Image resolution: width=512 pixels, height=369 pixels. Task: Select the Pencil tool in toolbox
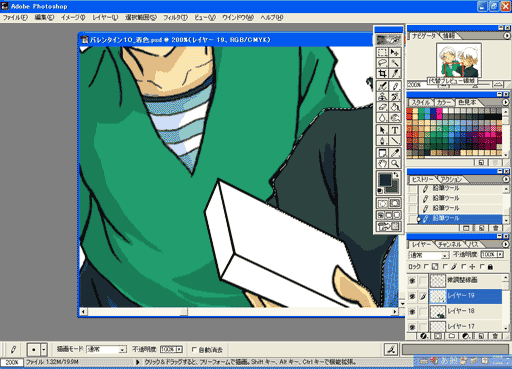coord(395,86)
